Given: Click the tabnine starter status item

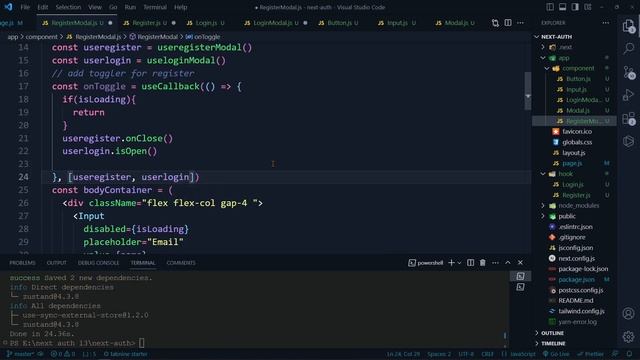Looking at the screenshot, I should pos(126,354).
